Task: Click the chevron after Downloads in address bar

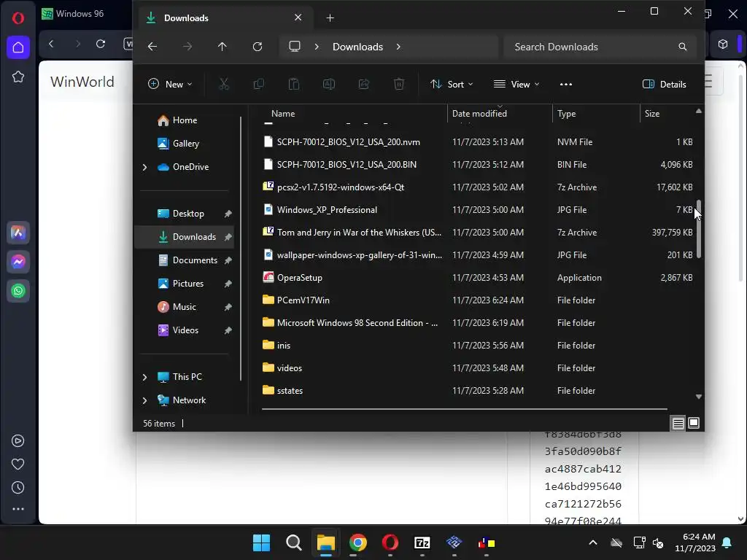Action: point(398,47)
